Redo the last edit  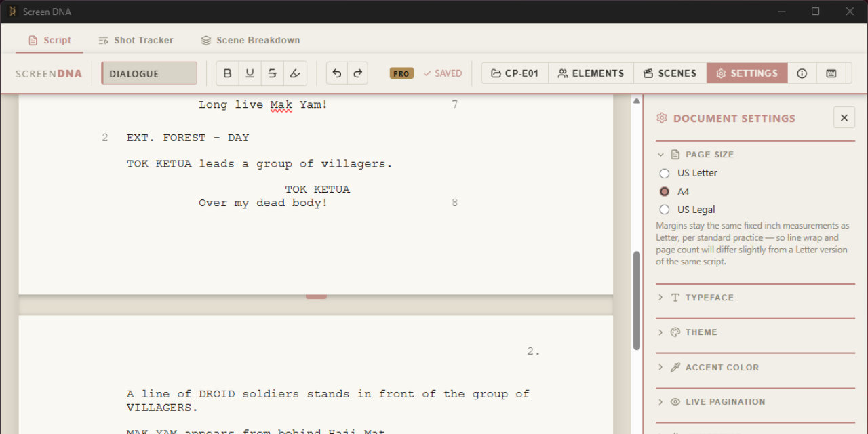(357, 73)
